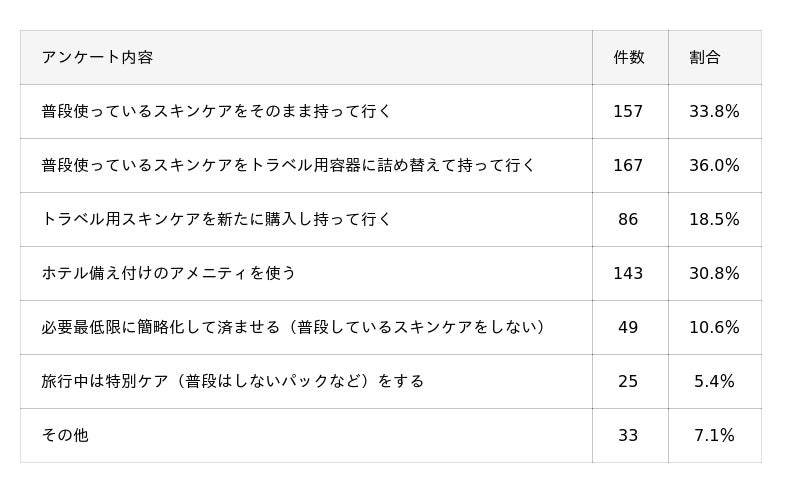Click the percentage 7.1%

[x=714, y=436]
